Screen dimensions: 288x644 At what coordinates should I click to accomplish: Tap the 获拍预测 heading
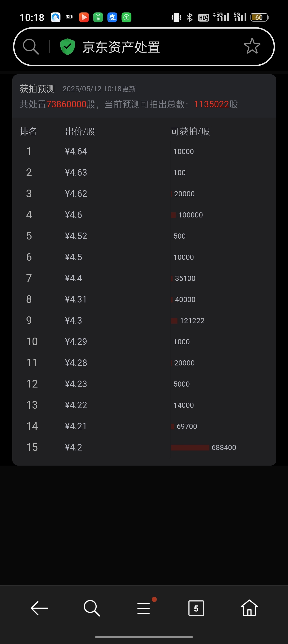pyautogui.click(x=37, y=89)
